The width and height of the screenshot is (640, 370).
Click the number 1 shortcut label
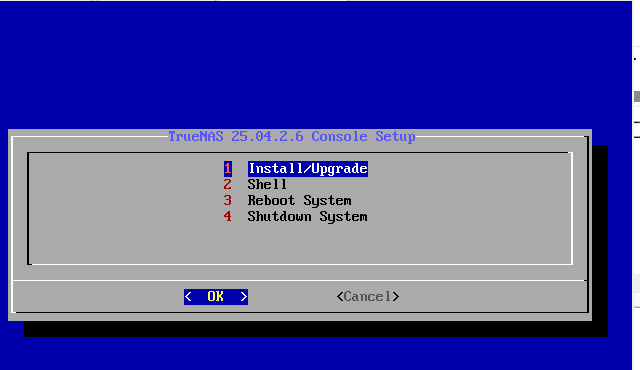(x=228, y=168)
